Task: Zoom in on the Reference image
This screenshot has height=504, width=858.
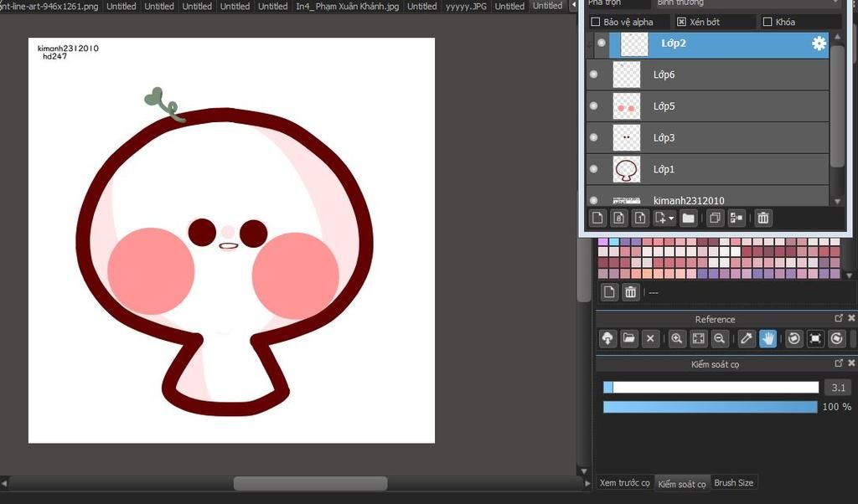Action: (x=676, y=339)
